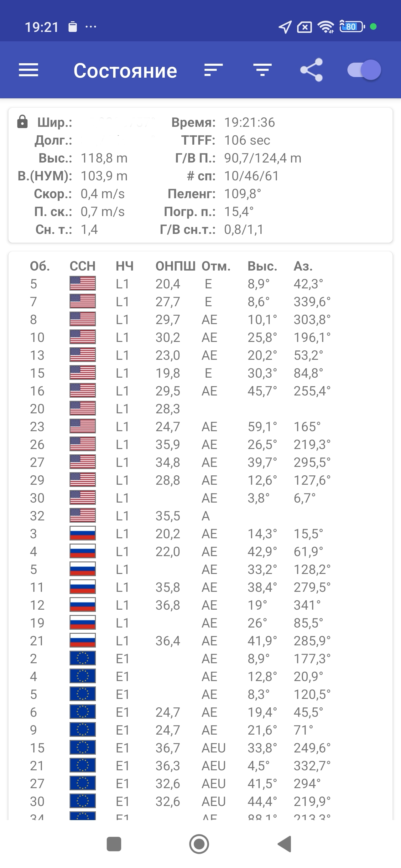Tap the share icon

[x=311, y=70]
